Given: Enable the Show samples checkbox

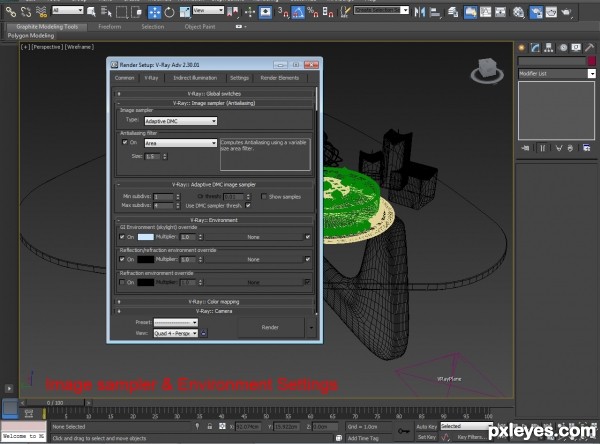Looking at the screenshot, I should pyautogui.click(x=264, y=196).
